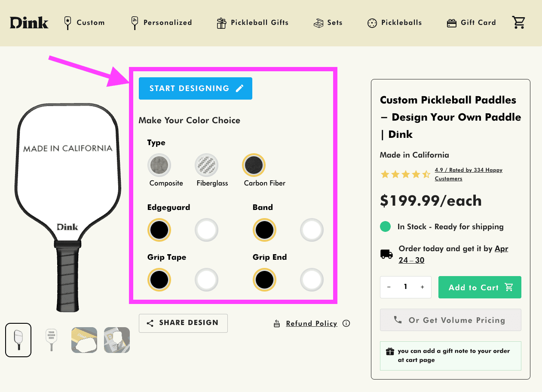Click the truck shipping icon
Image resolution: width=542 pixels, height=392 pixels.
coord(386,254)
